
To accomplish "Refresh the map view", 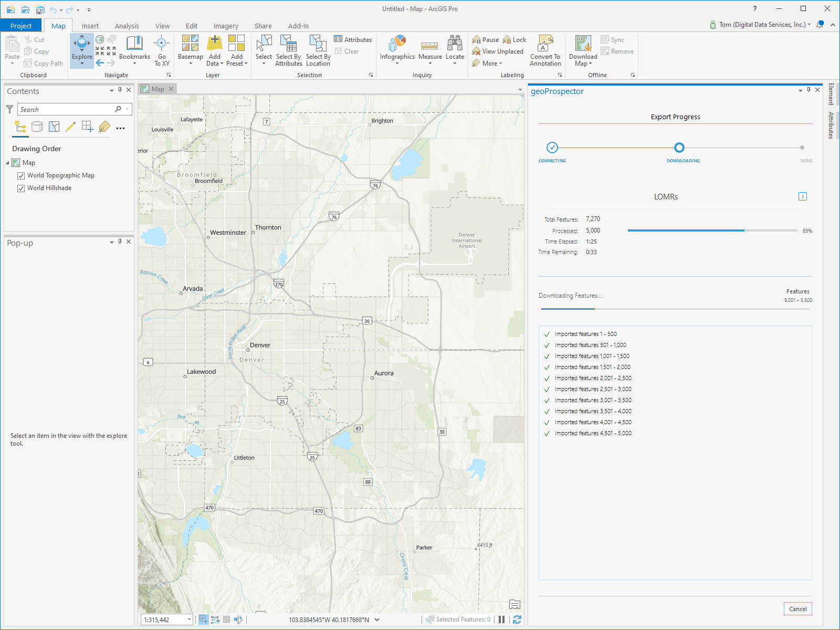I will [517, 619].
